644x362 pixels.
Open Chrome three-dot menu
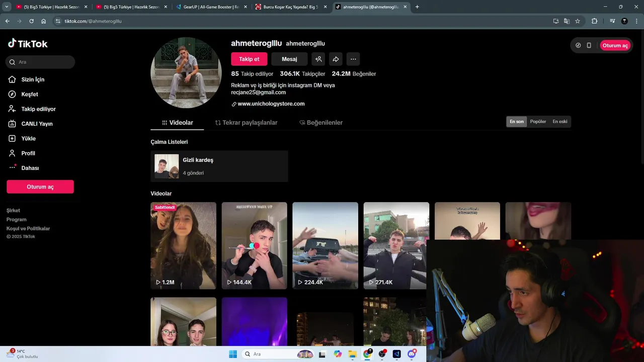pos(636,21)
